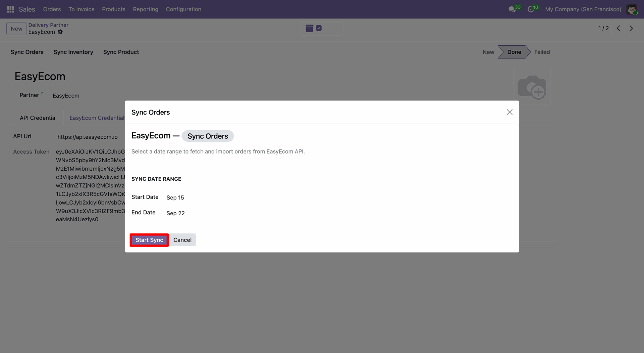Click the Access Token field text

click(90, 185)
